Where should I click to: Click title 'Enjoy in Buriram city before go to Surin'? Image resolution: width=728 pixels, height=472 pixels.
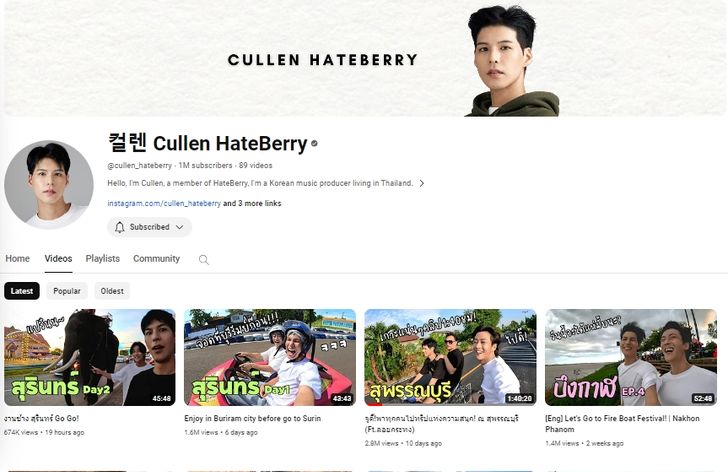click(253, 418)
